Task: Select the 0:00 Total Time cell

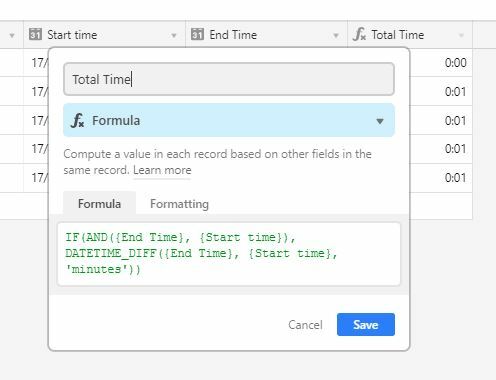Action: coord(441,63)
